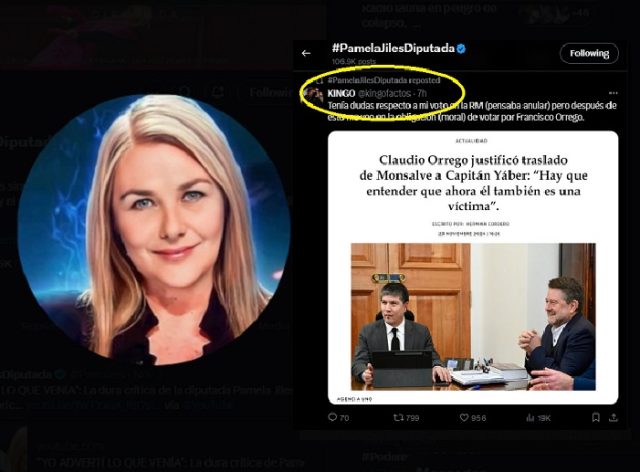Open the @kingofactos handle link
The image size is (640, 472).
384,93
